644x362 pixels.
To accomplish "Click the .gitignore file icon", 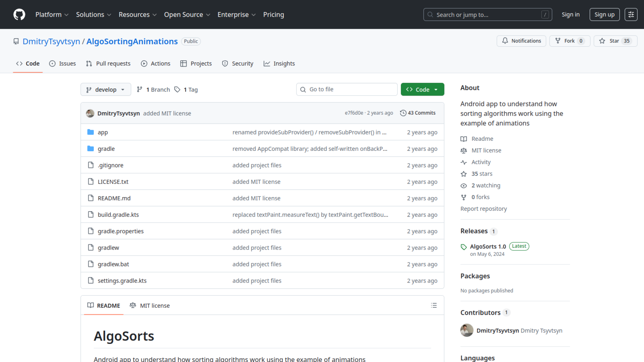I will (91, 165).
